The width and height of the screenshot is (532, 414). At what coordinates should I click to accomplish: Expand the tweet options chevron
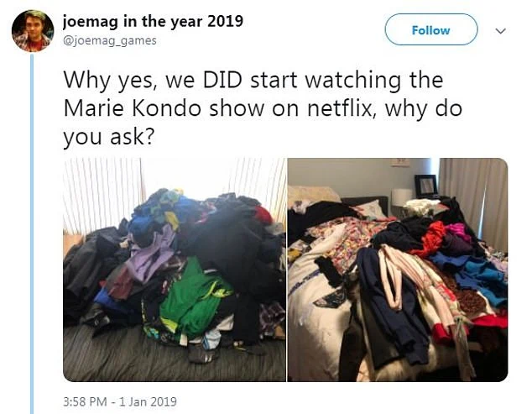(x=500, y=31)
